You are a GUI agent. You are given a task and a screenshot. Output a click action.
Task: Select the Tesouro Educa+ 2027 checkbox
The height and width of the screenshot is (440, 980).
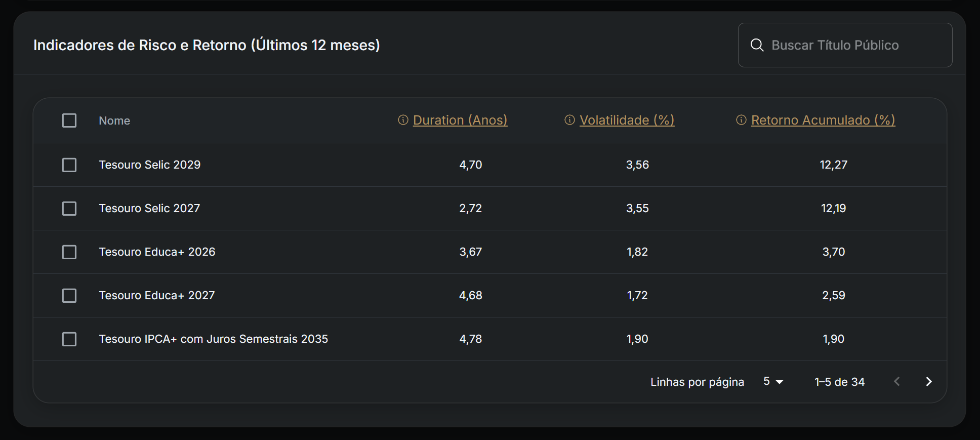tap(69, 296)
